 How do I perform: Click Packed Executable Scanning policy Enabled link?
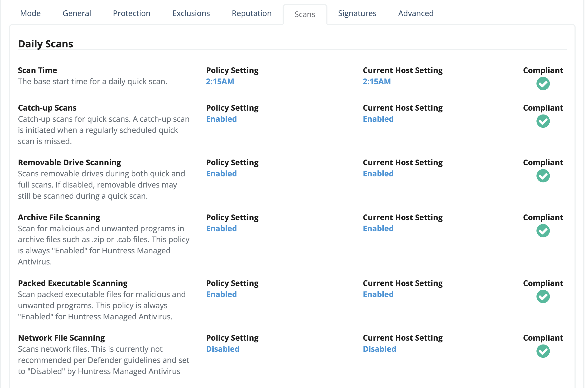point(221,294)
